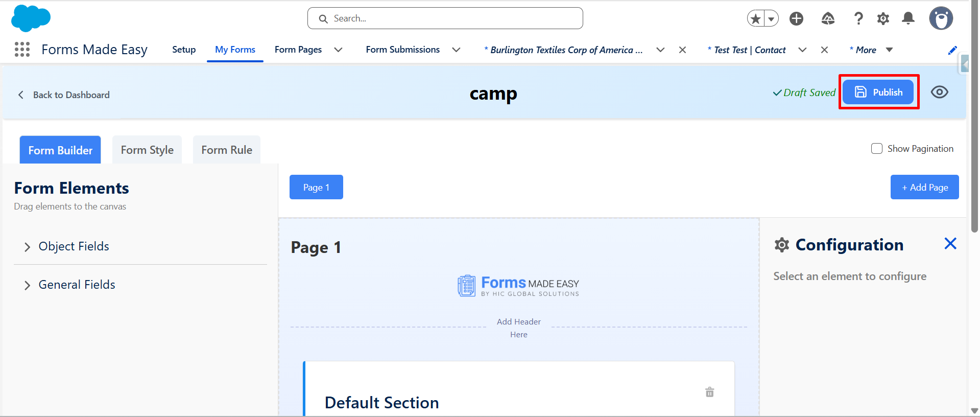The image size is (980, 417).
Task: Click the edit navigation pencil icon
Action: point(952,50)
